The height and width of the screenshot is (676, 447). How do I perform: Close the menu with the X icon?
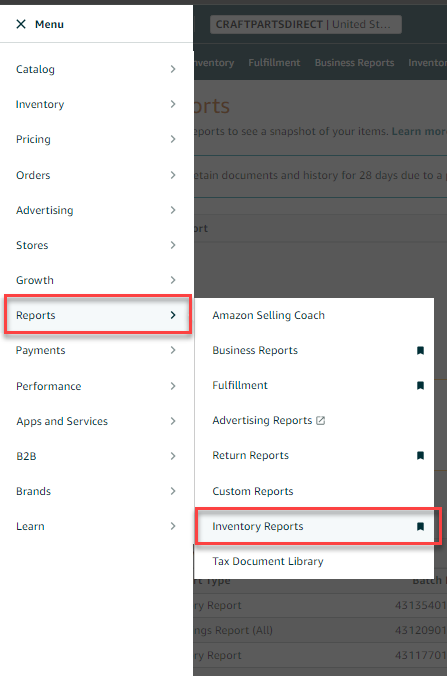pyautogui.click(x=21, y=24)
